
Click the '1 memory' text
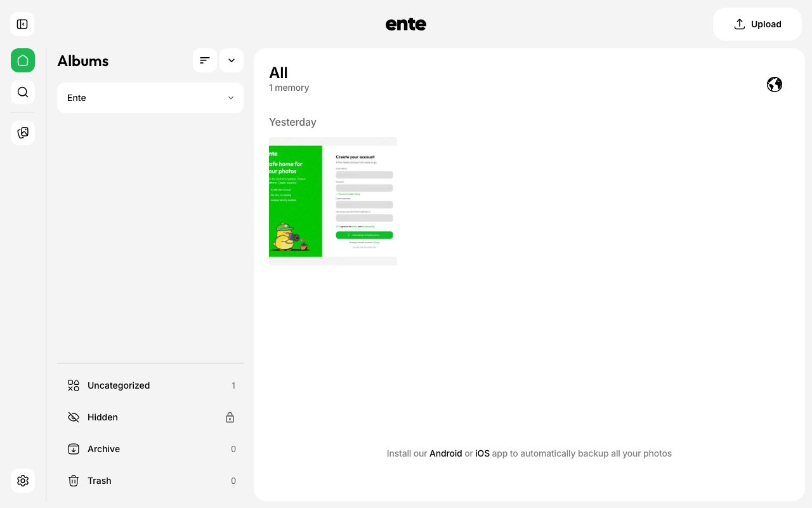[x=289, y=88]
